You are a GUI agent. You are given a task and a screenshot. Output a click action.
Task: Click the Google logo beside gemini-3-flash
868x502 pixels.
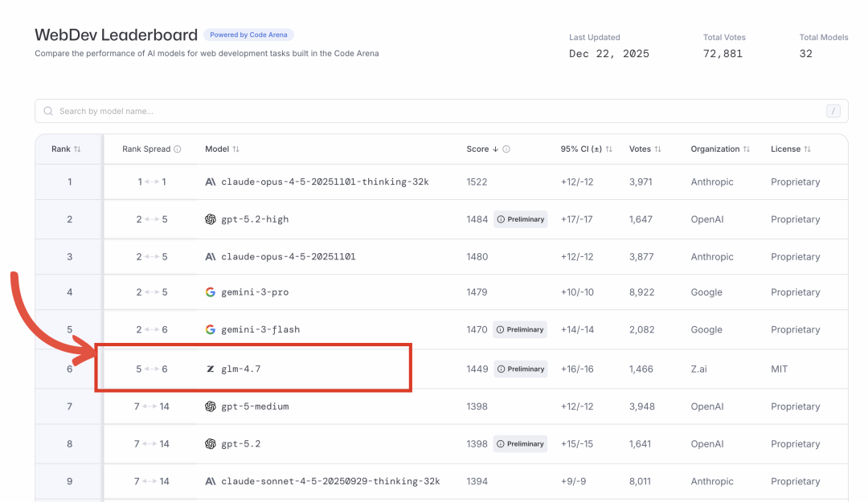[x=211, y=329]
